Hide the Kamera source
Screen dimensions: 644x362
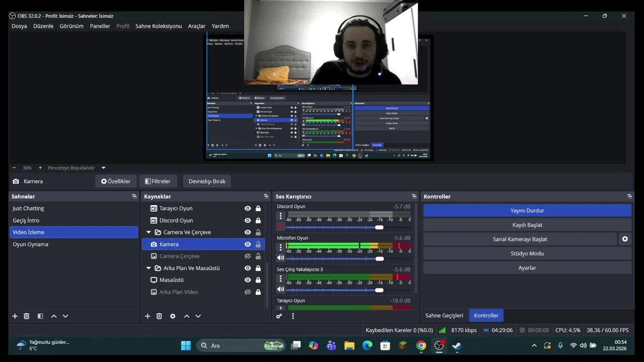(x=248, y=244)
